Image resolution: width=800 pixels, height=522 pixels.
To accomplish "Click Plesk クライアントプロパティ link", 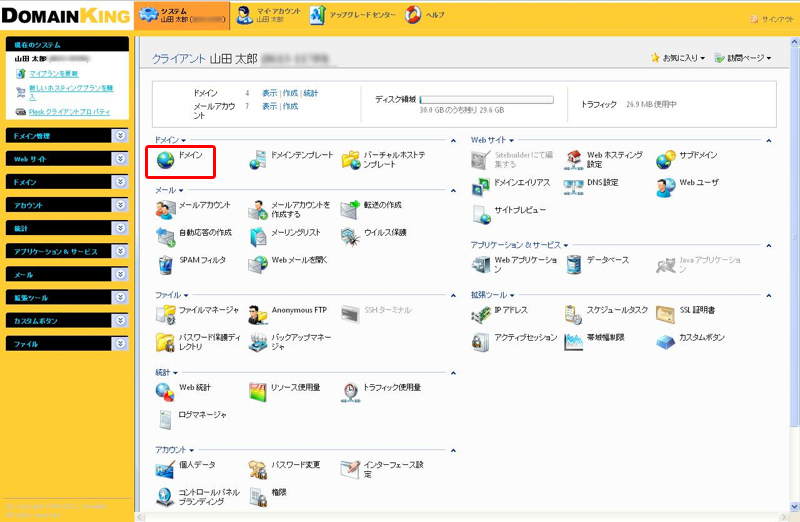I will [69, 112].
